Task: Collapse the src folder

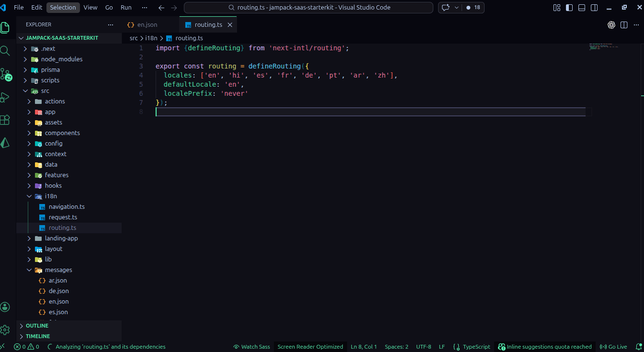Action: (69, 91)
